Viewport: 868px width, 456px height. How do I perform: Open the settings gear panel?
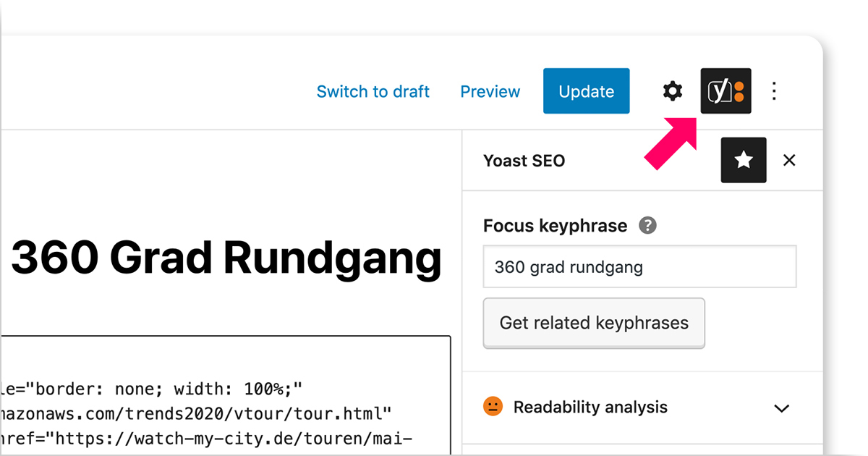point(673,91)
